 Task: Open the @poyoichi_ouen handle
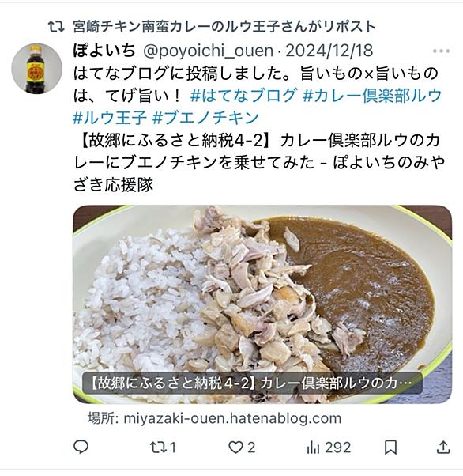(208, 51)
